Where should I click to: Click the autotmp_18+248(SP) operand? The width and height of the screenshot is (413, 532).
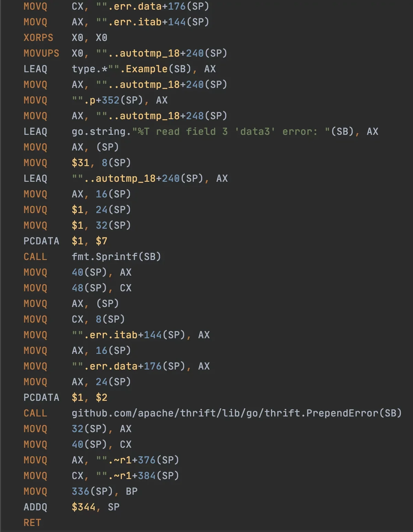[x=161, y=116]
